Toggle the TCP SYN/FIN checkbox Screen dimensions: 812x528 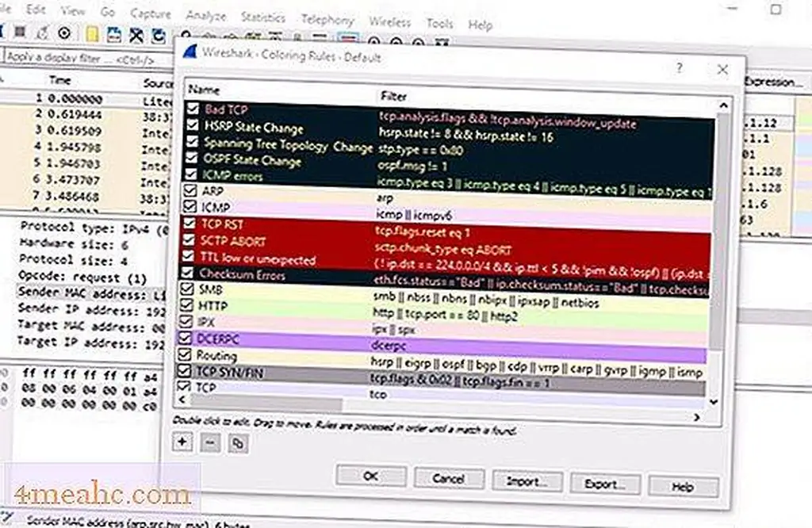click(x=184, y=371)
